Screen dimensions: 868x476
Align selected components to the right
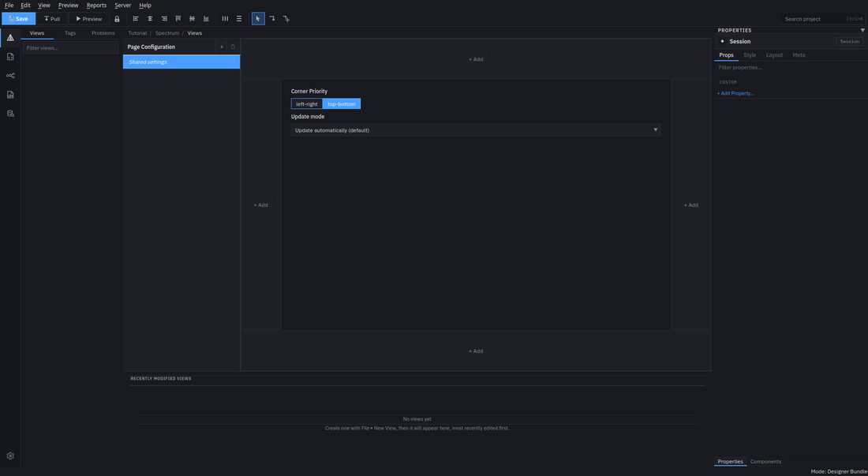[x=164, y=19]
